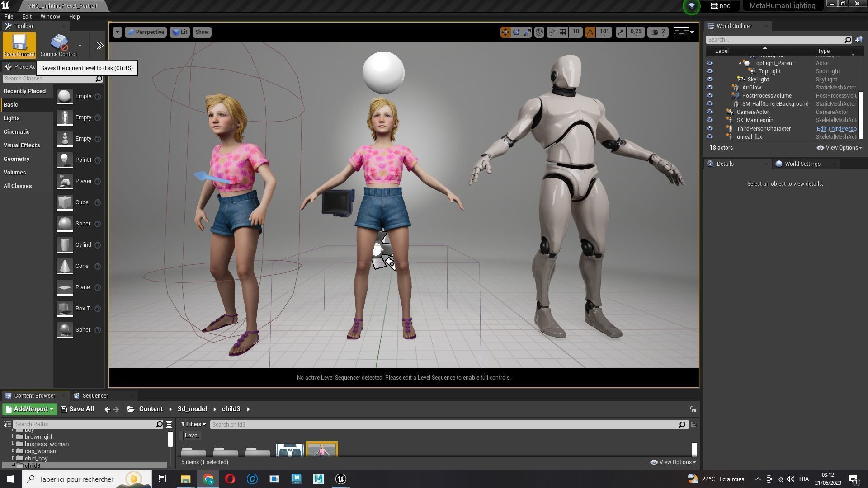The width and height of the screenshot is (868, 488).
Task: Click Add/Import button
Action: tap(30, 409)
